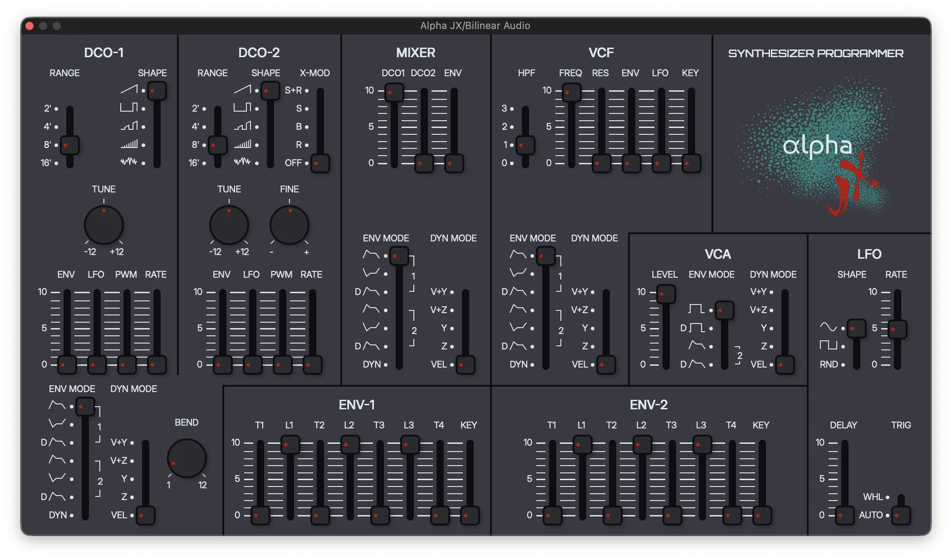This screenshot has height=560, width=952.
Task: Click the BEND range knob
Action: click(x=187, y=458)
